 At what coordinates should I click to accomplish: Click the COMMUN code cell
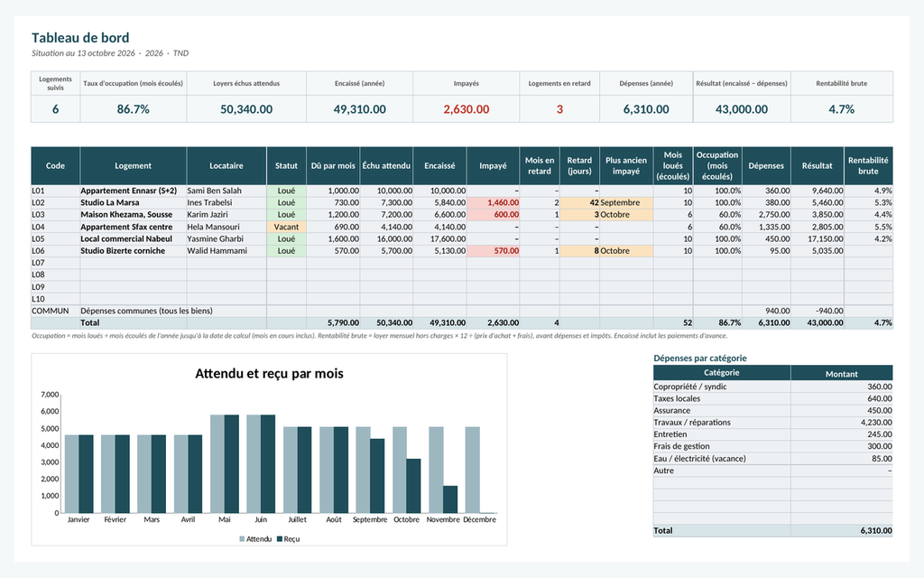tap(55, 311)
